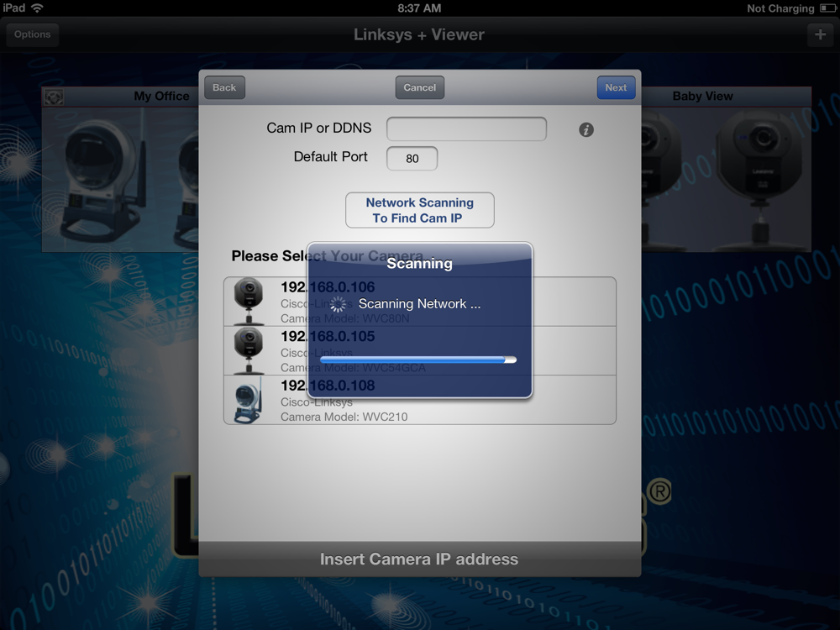The height and width of the screenshot is (630, 840).
Task: Open the Baby View camera view
Action: 726,170
